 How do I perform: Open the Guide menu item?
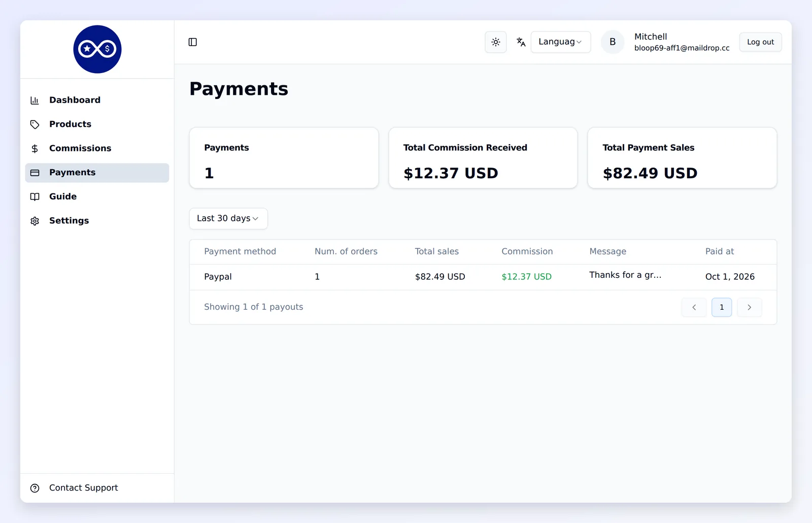97,197
